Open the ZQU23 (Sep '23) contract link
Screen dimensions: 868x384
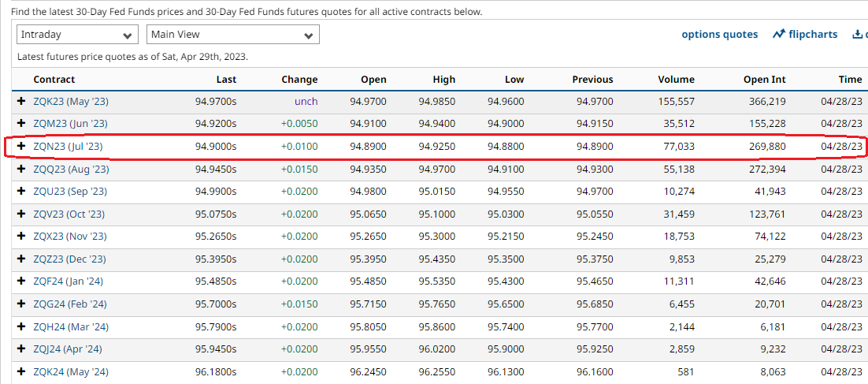pos(70,192)
